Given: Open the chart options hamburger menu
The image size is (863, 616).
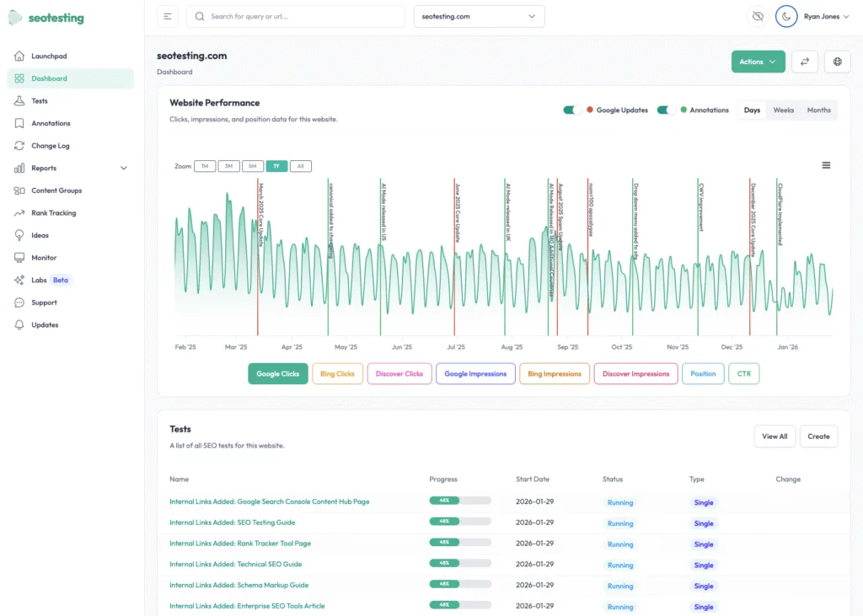Looking at the screenshot, I should (x=826, y=165).
